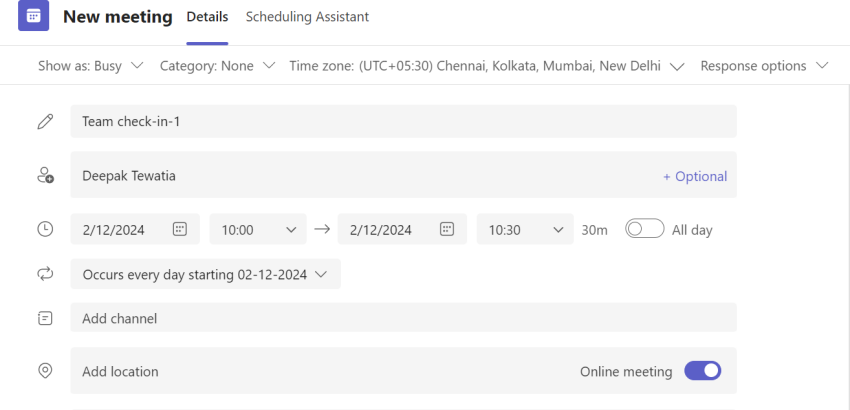The image size is (850, 410).
Task: Expand the Show as: Busy dropdown
Action: click(x=91, y=66)
